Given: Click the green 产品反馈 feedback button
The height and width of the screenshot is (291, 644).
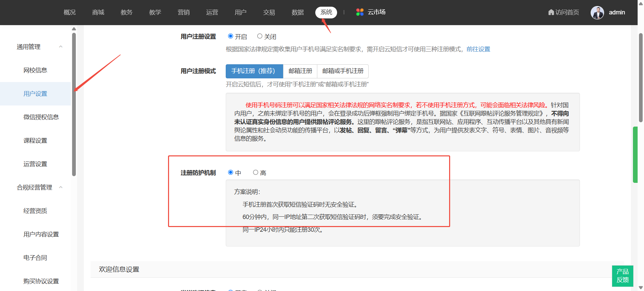Looking at the screenshot, I should click(x=622, y=276).
